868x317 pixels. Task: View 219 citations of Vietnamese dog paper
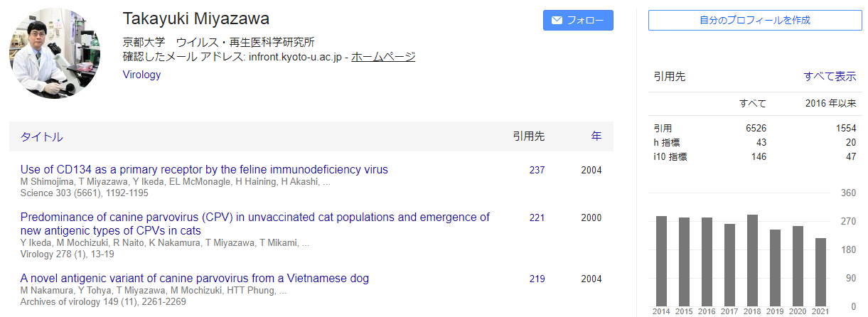[x=537, y=279]
